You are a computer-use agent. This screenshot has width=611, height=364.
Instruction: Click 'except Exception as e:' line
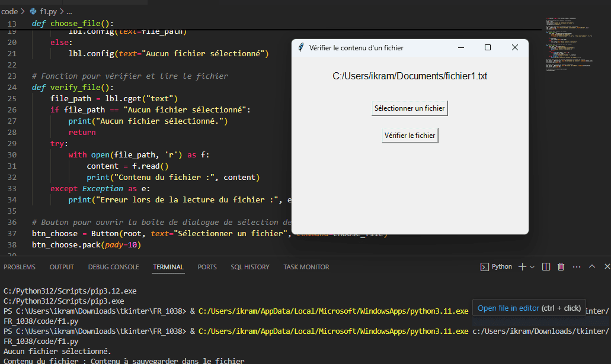pyautogui.click(x=100, y=189)
